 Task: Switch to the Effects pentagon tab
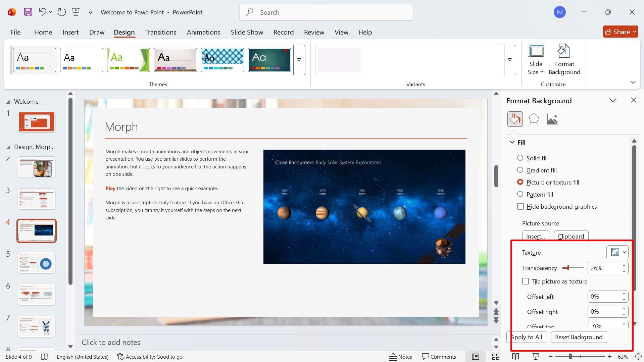(x=534, y=119)
